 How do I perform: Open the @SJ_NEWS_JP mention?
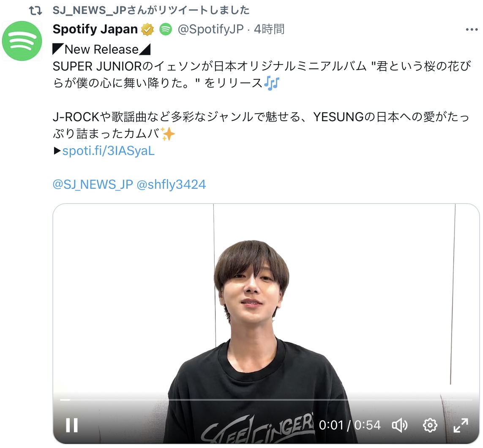point(93,184)
